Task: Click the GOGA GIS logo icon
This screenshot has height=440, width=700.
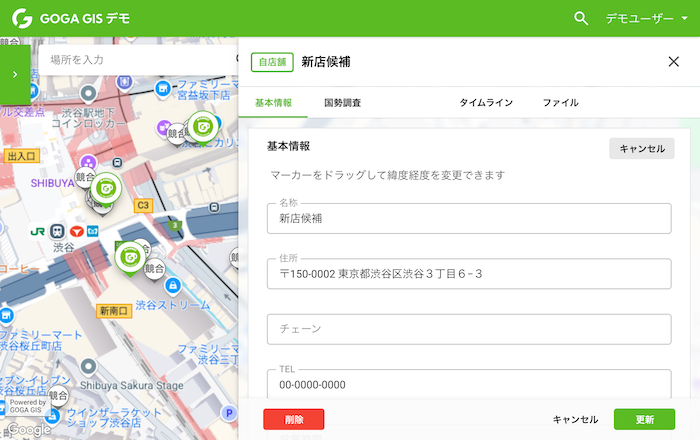Action: click(x=22, y=18)
